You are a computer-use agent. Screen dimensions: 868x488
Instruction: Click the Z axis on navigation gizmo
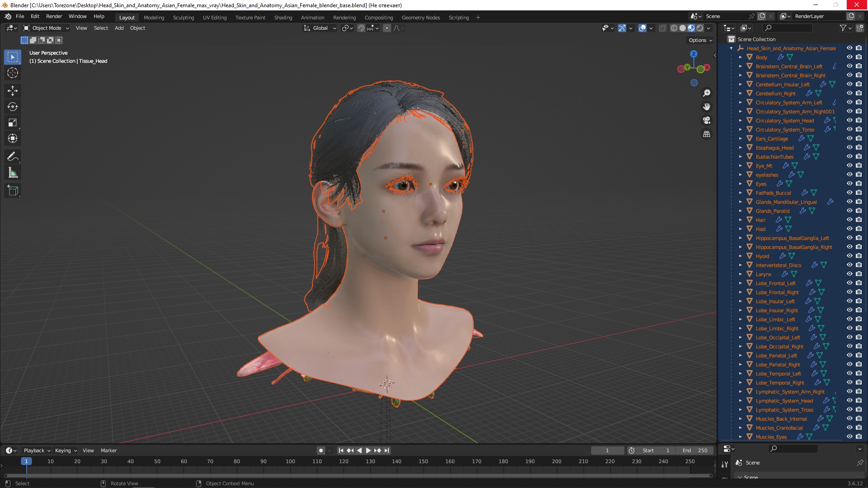pyautogui.click(x=694, y=54)
